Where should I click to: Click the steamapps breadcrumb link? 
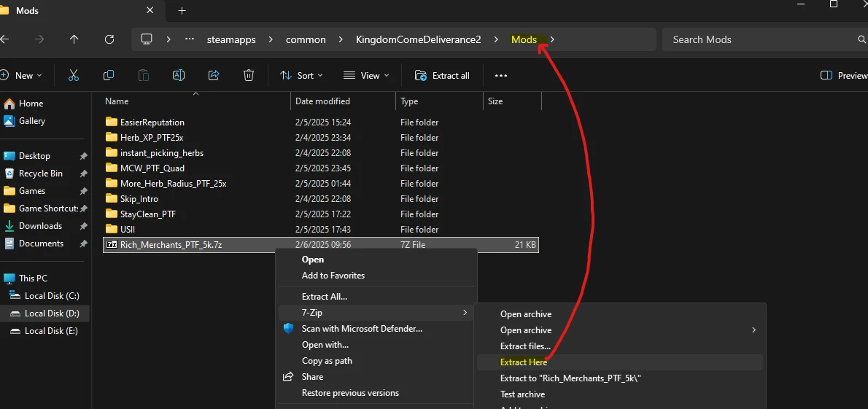click(231, 39)
